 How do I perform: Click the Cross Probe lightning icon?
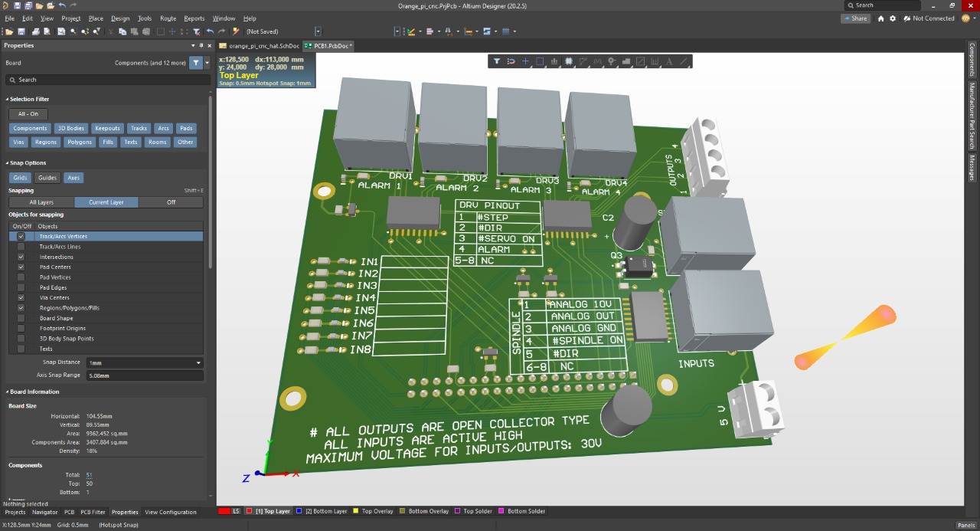tap(236, 31)
